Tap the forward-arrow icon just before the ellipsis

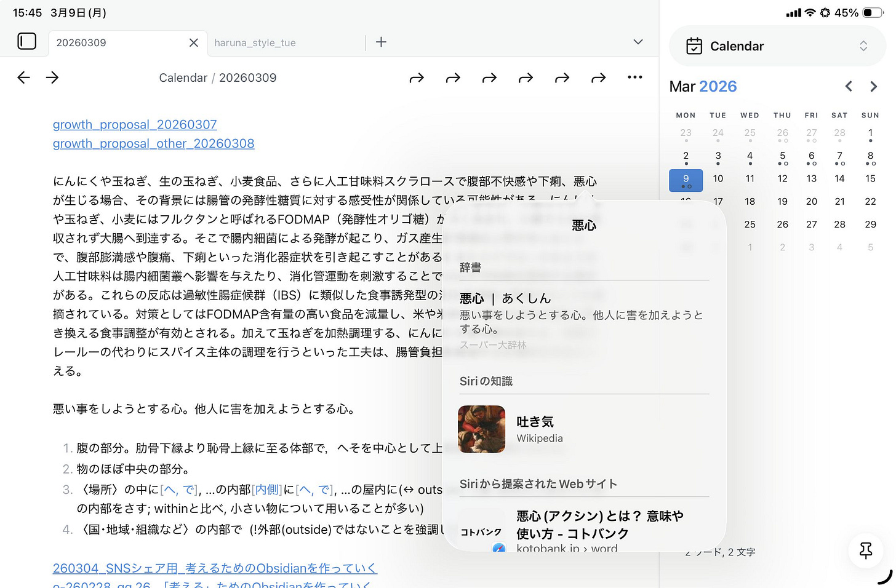pos(598,77)
